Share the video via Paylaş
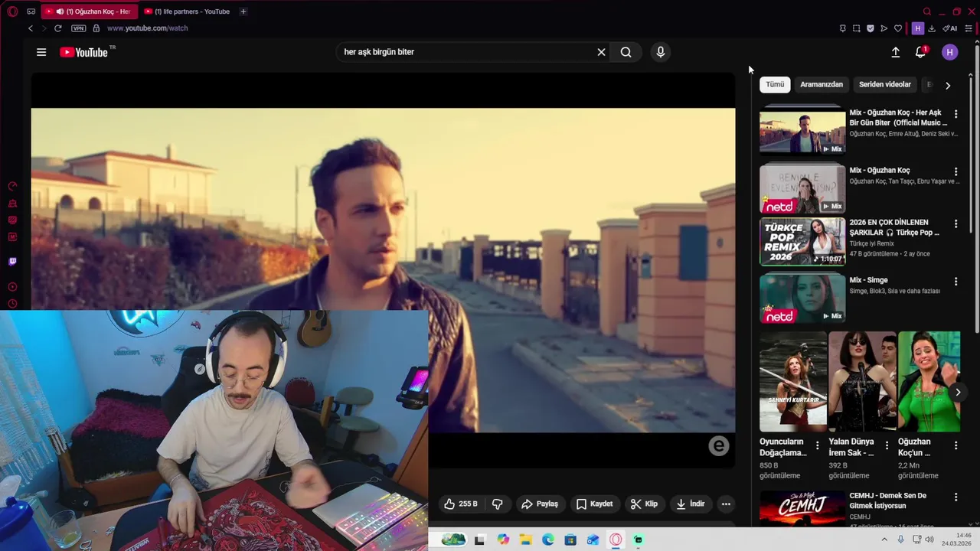Viewport: 980px width, 551px height. click(x=540, y=504)
